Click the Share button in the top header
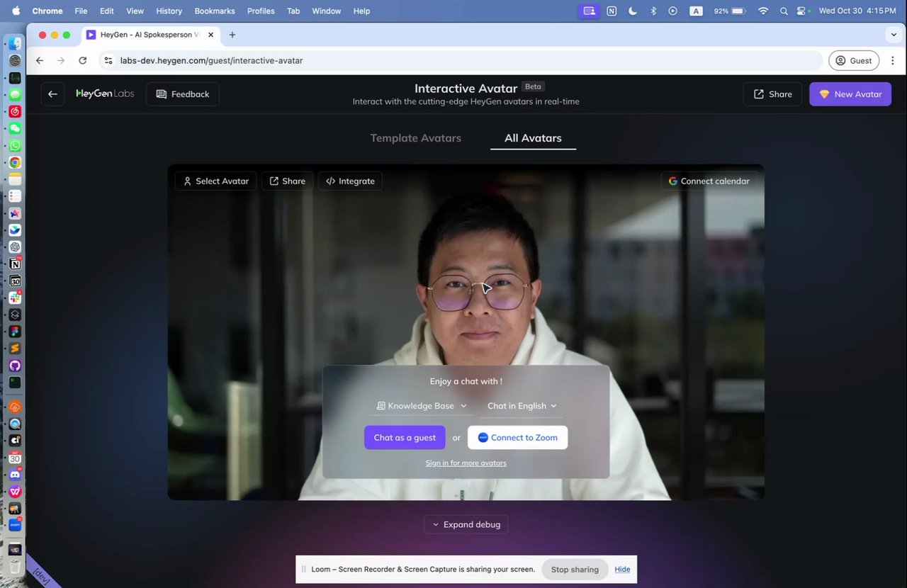 (x=772, y=94)
